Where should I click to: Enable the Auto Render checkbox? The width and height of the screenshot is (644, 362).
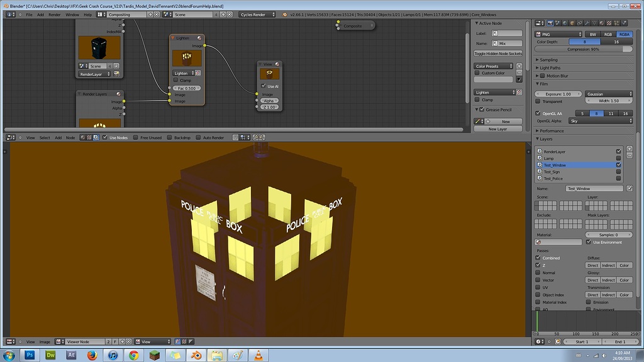click(x=198, y=138)
